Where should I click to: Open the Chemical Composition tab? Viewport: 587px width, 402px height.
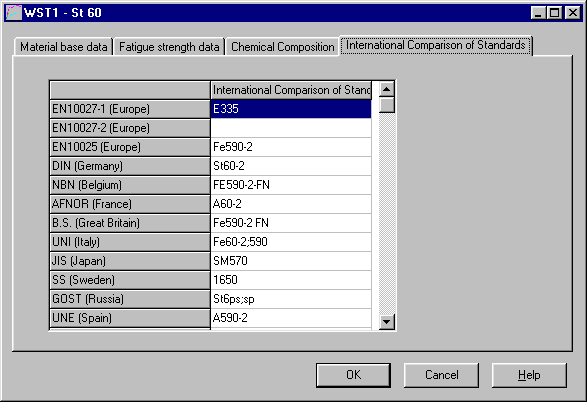(x=283, y=47)
